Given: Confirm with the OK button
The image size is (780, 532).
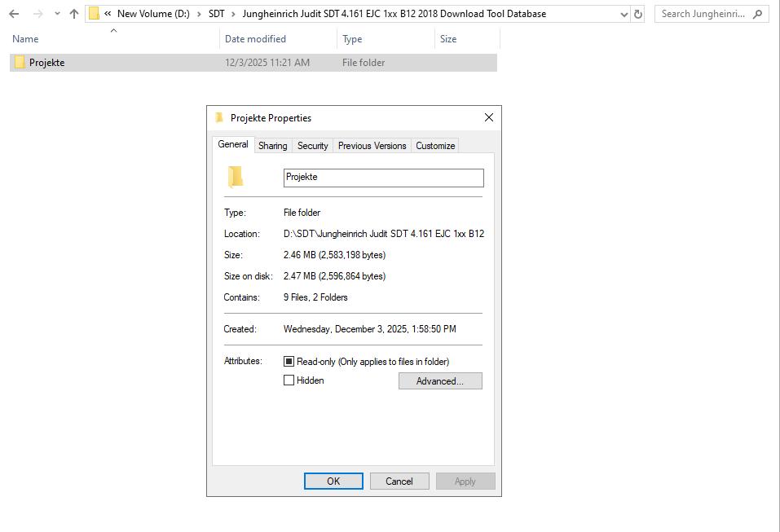Looking at the screenshot, I should [x=333, y=481].
